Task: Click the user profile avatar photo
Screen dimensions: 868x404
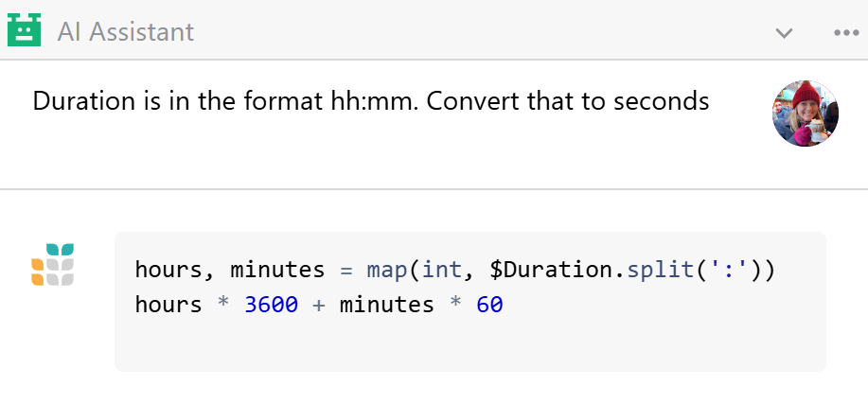Action: (x=806, y=114)
